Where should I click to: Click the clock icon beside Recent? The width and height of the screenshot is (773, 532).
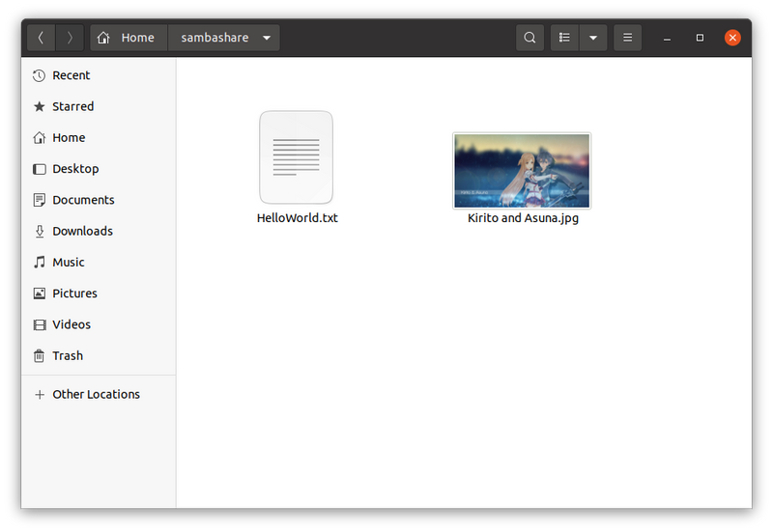39,75
